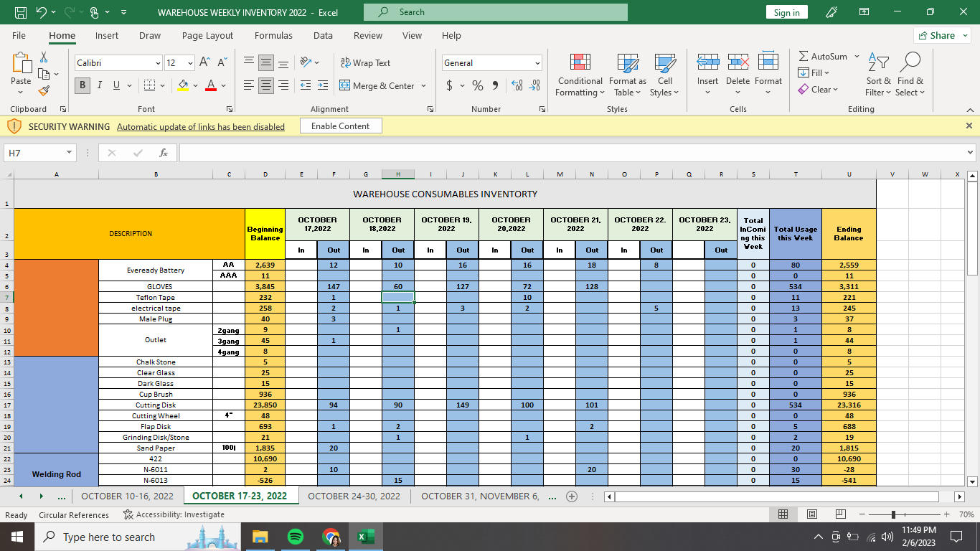
Task: Collapse the ribbon
Action: coord(970,109)
